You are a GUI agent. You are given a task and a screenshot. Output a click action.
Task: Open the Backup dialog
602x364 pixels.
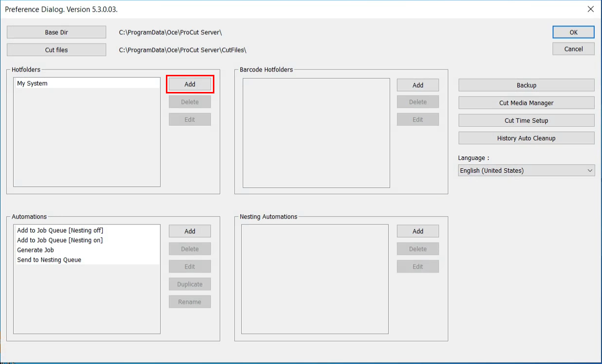(526, 85)
